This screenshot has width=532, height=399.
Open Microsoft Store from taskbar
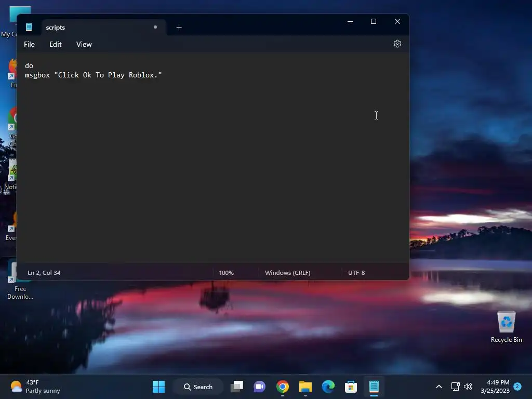(x=351, y=387)
